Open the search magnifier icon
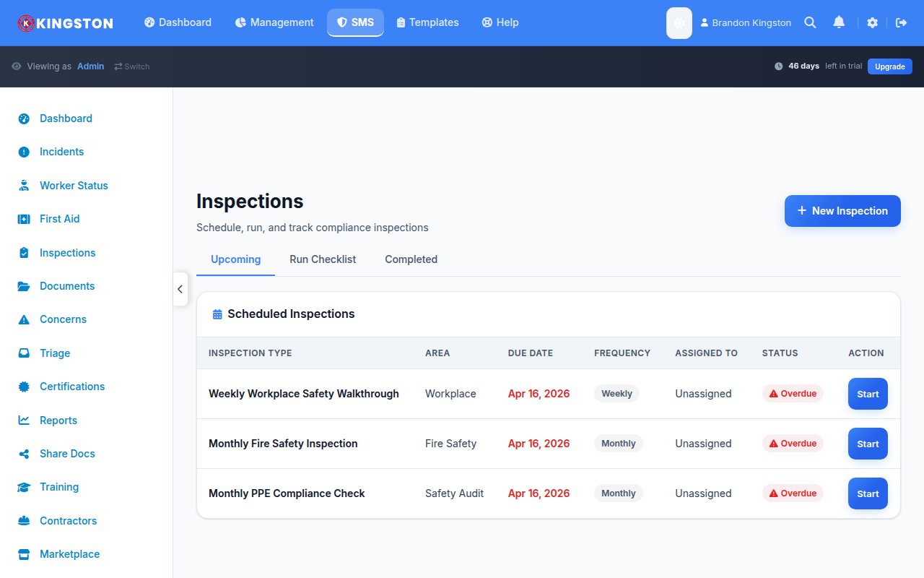Viewport: 924px width, 578px height. 811,22
